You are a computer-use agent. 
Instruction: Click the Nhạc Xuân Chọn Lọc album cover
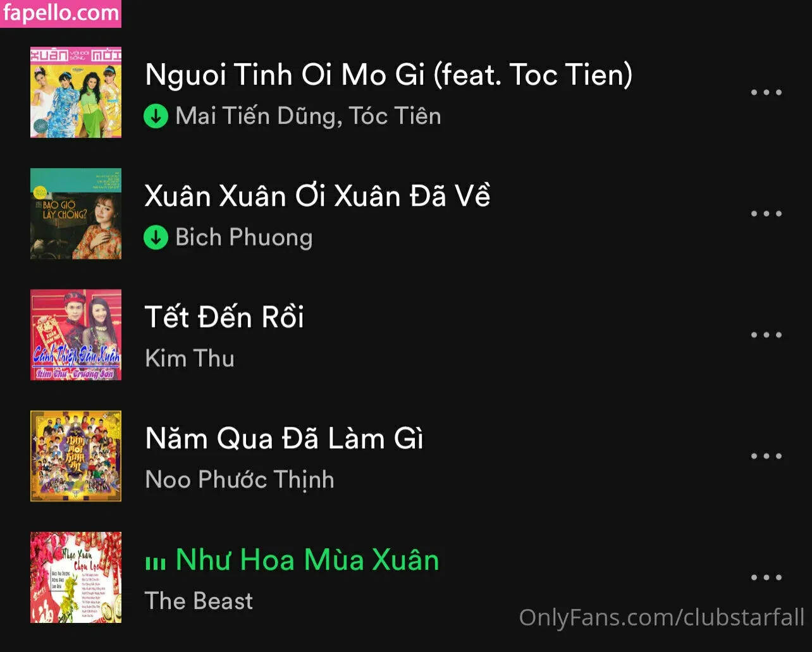(76, 577)
